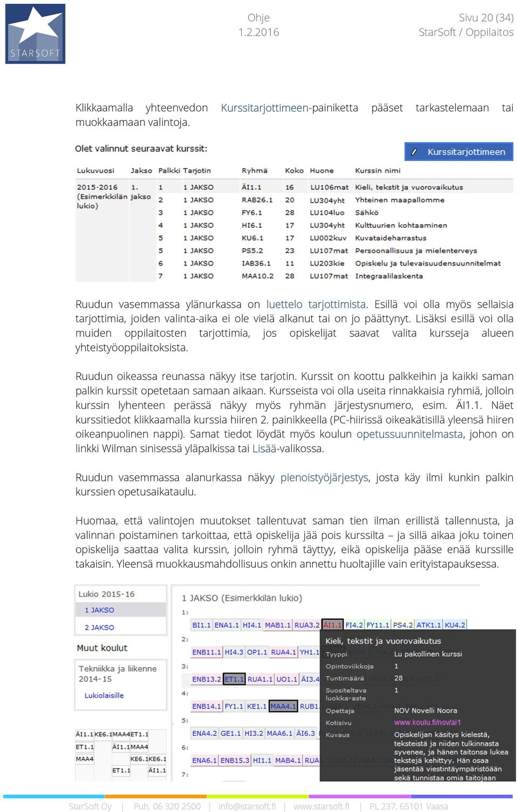517x812 pixels.
Task: Click Kulttuurien kohtaaminen course name
Action: tap(401, 225)
